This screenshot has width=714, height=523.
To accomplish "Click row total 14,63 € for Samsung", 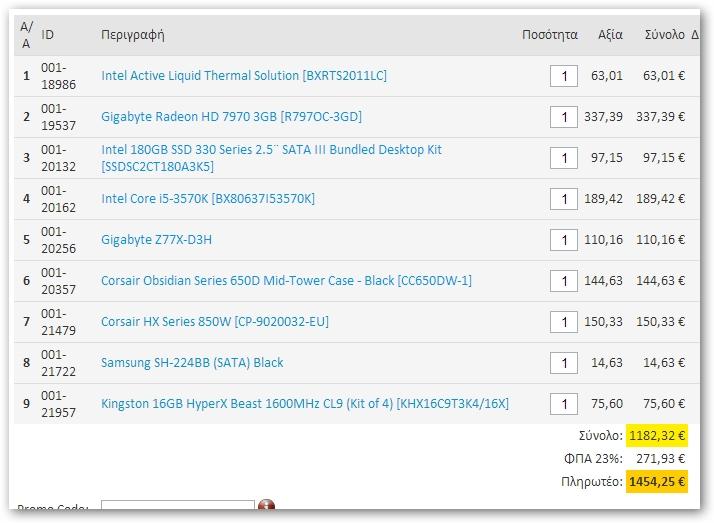I will click(x=664, y=363).
